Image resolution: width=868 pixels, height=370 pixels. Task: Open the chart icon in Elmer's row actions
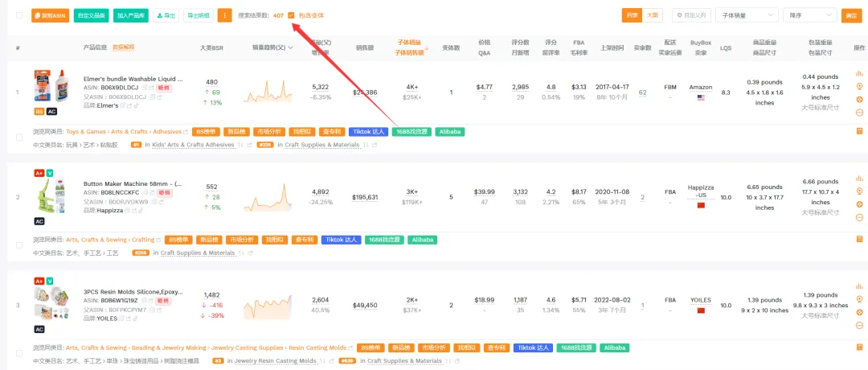pos(860,73)
